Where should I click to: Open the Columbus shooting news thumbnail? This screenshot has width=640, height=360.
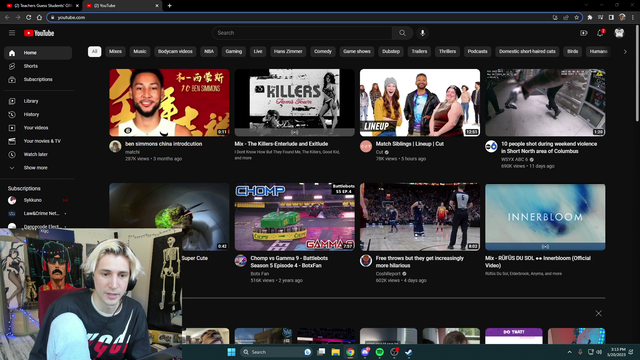click(545, 102)
